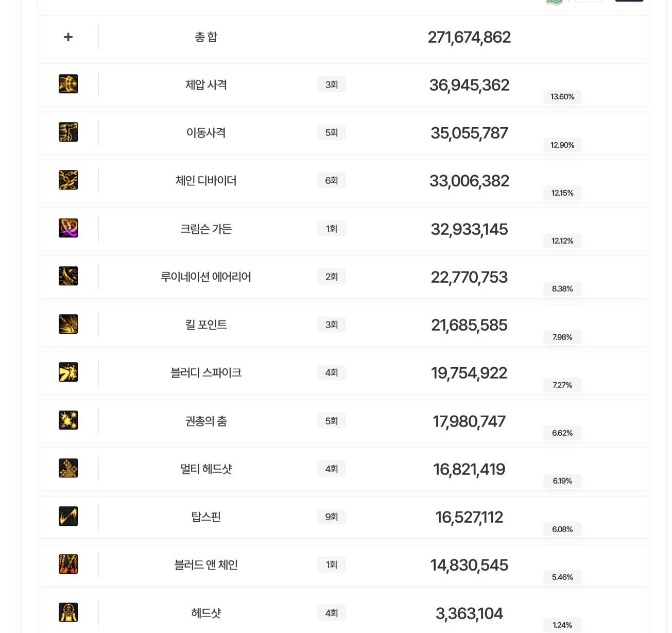Click the 크림슨 가든 skill name

point(206,229)
